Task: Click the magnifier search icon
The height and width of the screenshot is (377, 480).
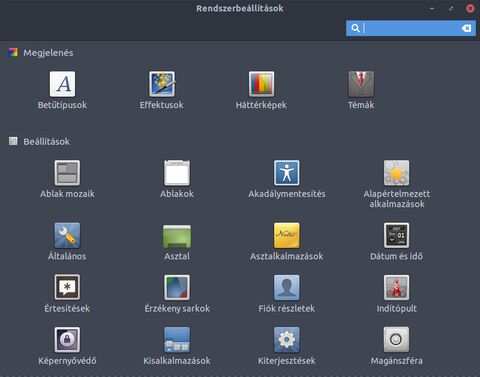Action: [x=355, y=28]
